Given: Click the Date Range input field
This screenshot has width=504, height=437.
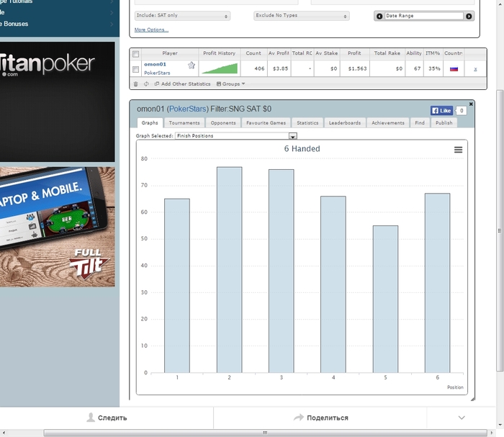Looking at the screenshot, I should click(x=424, y=16).
